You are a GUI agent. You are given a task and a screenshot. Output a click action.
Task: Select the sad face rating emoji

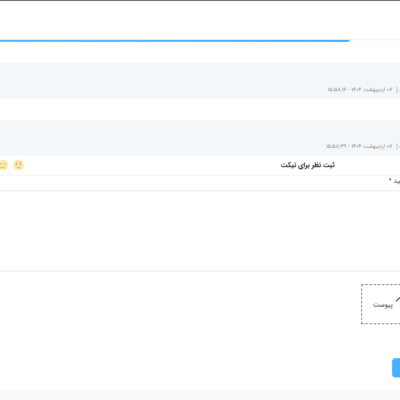tap(19, 165)
